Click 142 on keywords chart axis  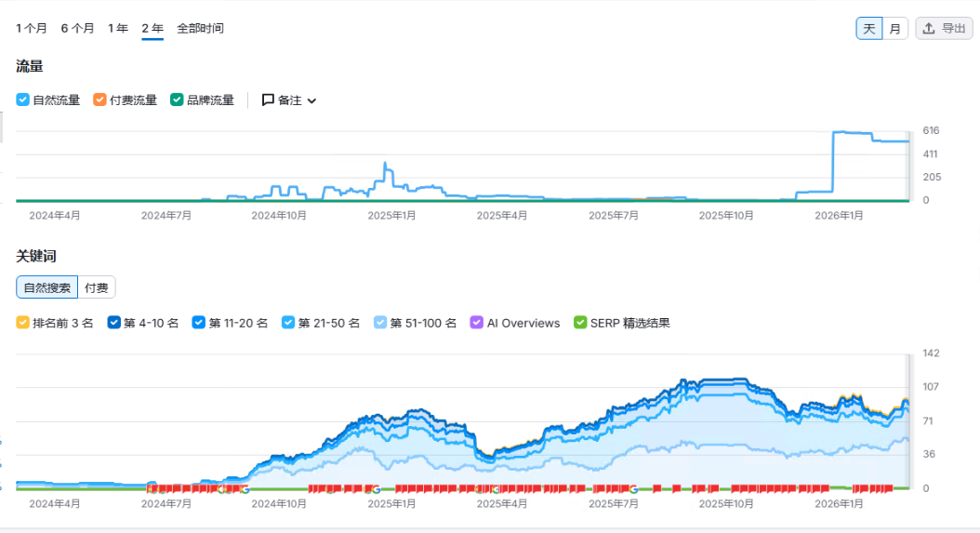931,353
